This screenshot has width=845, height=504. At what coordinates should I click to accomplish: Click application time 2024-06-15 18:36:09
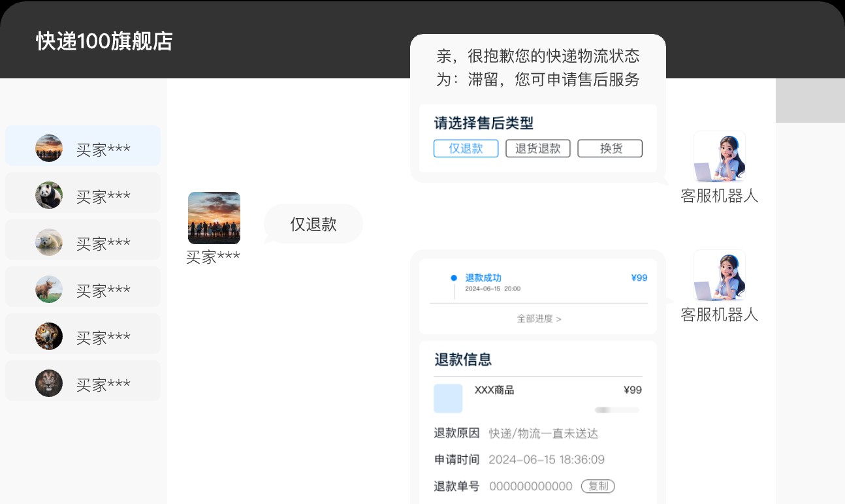(x=547, y=460)
